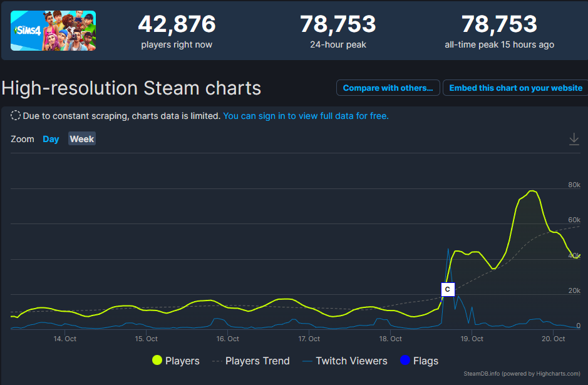Click the all-time peak 78,753 value
The image size is (588, 385).
(499, 24)
